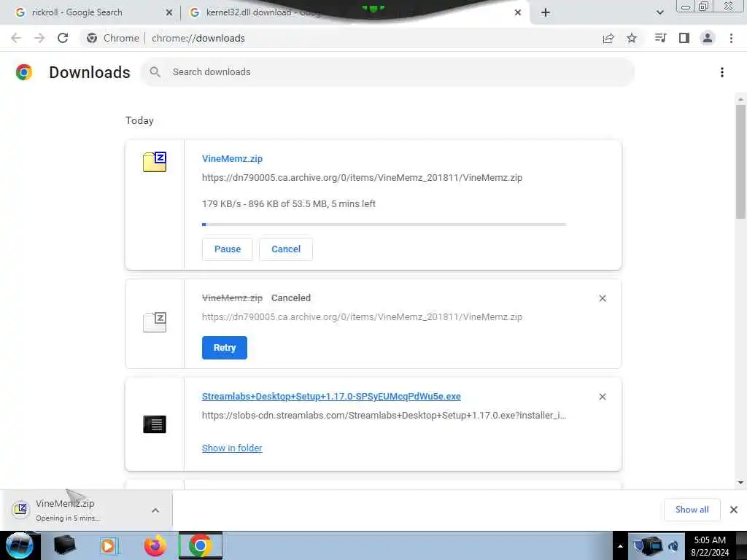Open Downloads page more actions menu
The height and width of the screenshot is (560, 747).
pos(722,72)
